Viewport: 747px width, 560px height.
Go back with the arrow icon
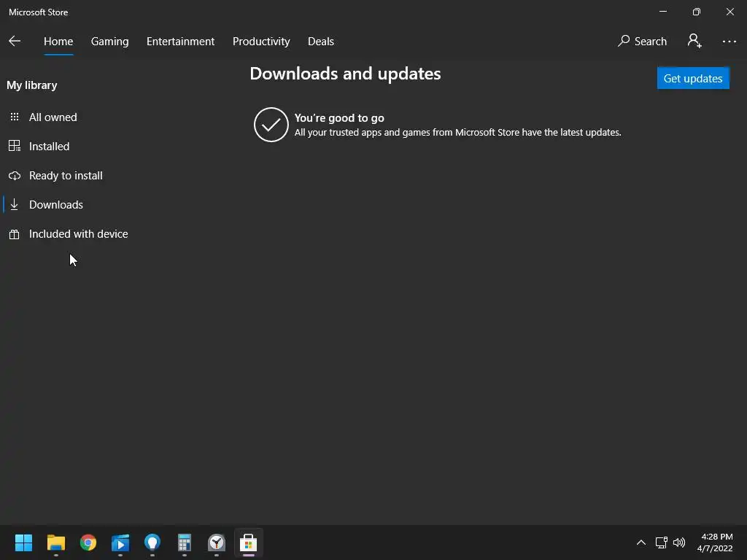pyautogui.click(x=15, y=42)
